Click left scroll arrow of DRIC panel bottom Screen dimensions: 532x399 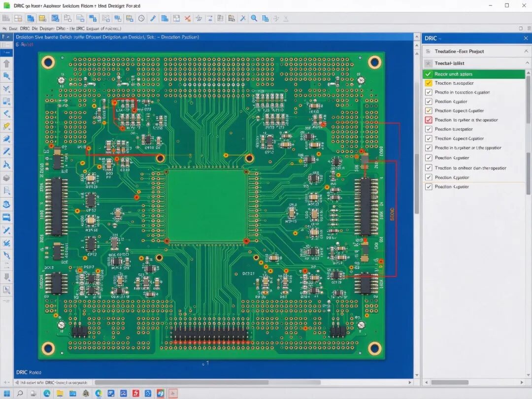click(x=427, y=382)
